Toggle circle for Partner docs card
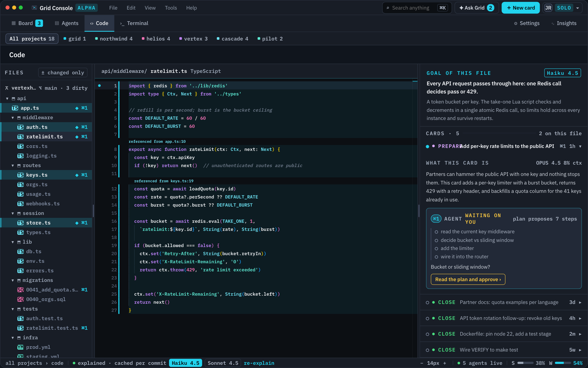588x368 pixels. coord(428,302)
